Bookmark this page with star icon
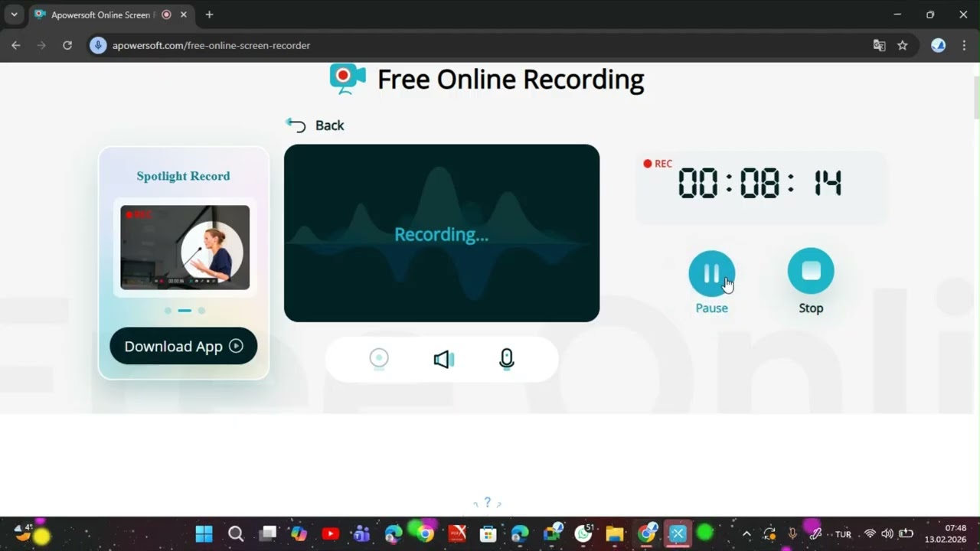980x551 pixels. pyautogui.click(x=903, y=45)
